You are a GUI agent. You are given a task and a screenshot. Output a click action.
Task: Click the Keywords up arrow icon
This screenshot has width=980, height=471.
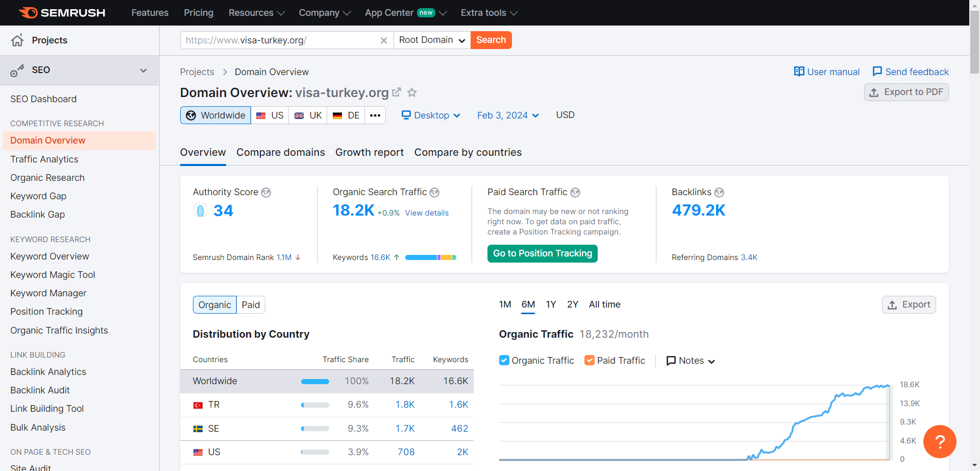coord(397,257)
